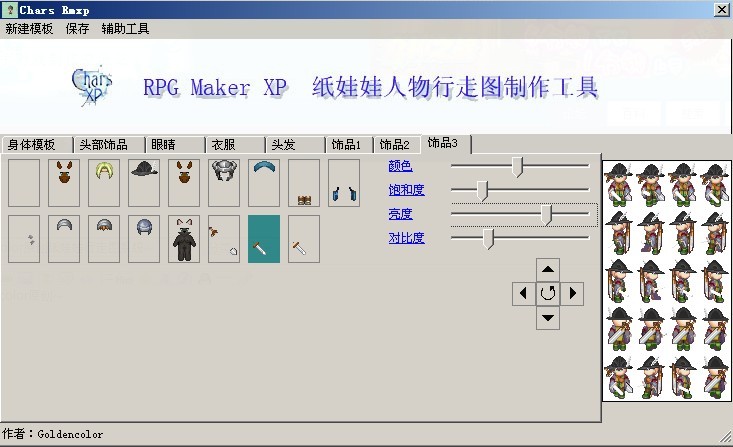The height and width of the screenshot is (447, 733).
Task: Adjust the 颜色 hue slider
Action: (517, 166)
